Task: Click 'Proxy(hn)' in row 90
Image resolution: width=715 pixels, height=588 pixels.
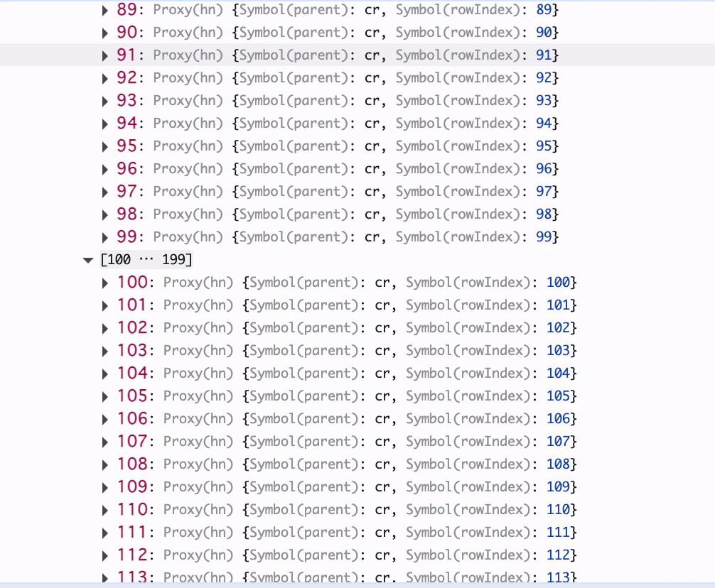Action: [x=188, y=33]
